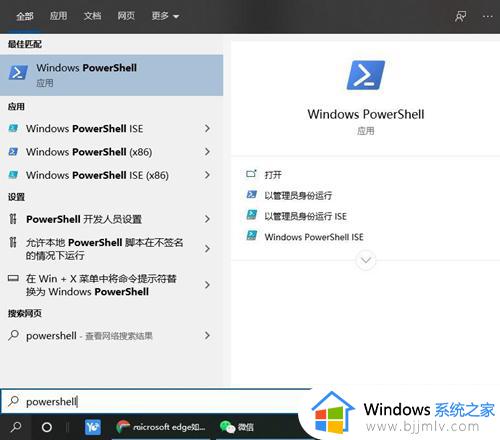Select the Windows PowerShell best match result
The height and width of the screenshot is (440, 500).
[x=112, y=75]
